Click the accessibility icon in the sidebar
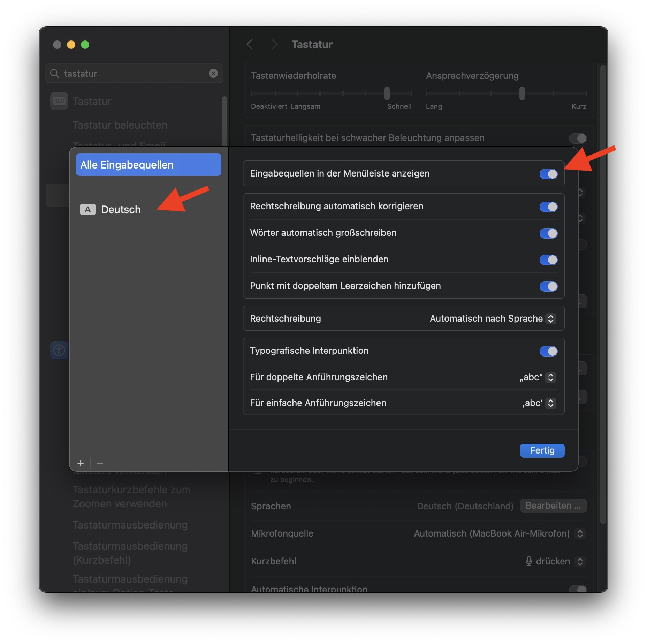647x644 pixels. [x=59, y=350]
